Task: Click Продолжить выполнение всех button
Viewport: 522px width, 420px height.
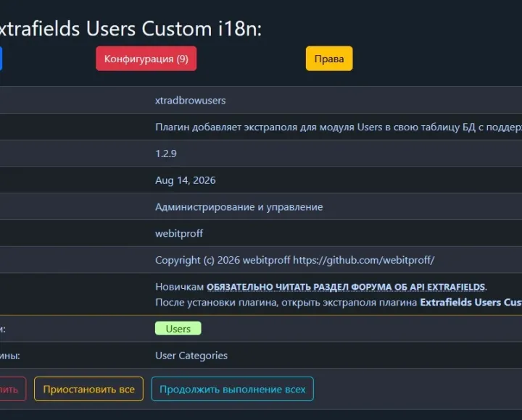Action: pyautogui.click(x=233, y=389)
